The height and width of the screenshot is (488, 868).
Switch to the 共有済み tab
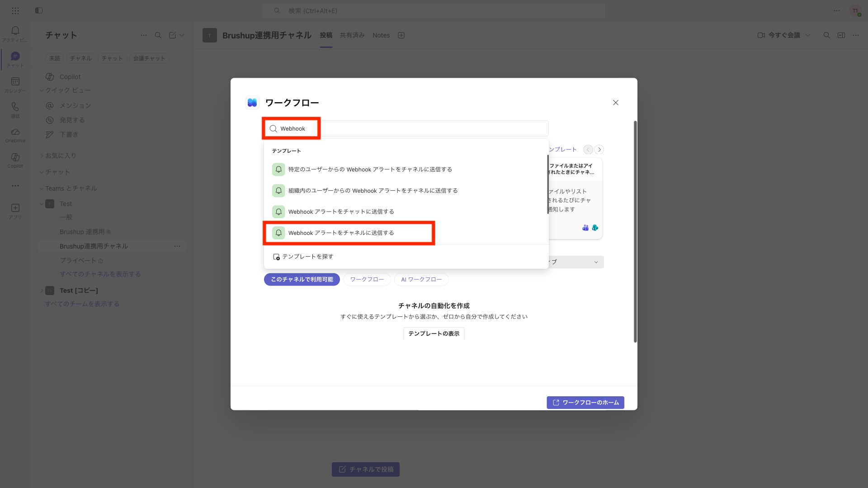pos(352,35)
